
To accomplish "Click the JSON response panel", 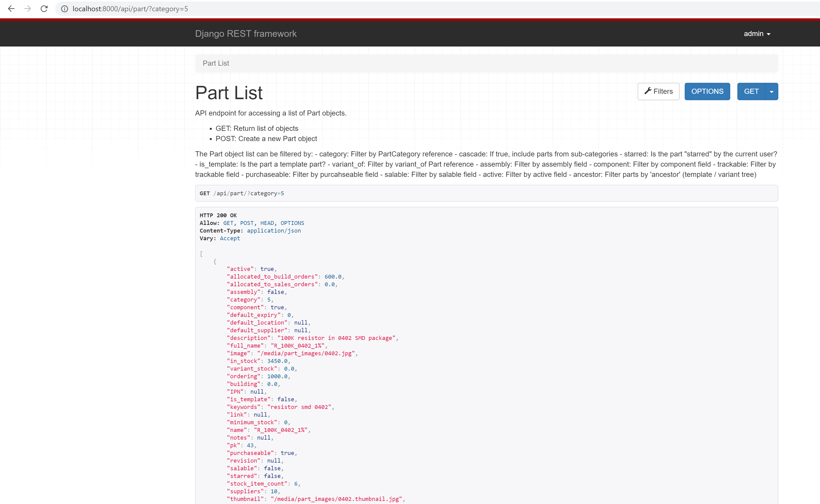I will pos(467,333).
